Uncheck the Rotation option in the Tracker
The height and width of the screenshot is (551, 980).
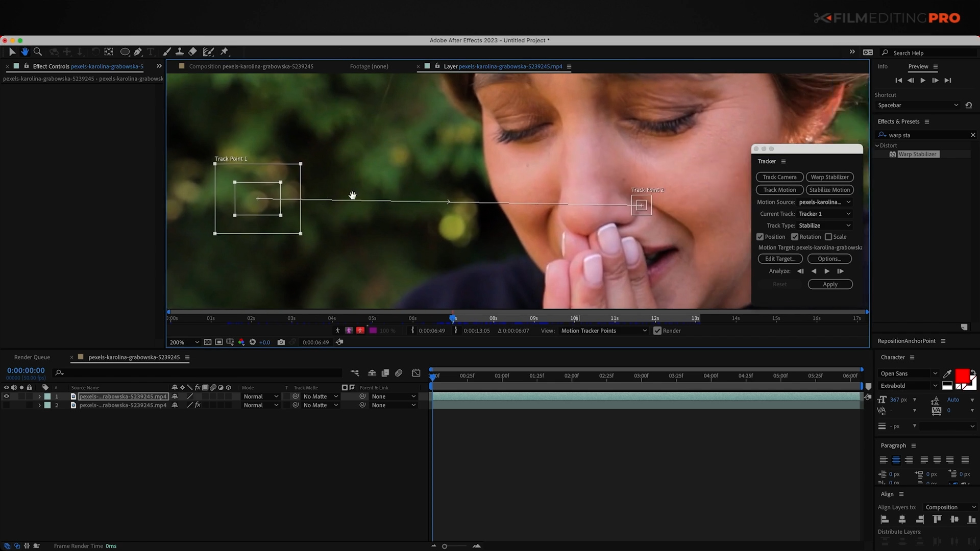tap(795, 236)
